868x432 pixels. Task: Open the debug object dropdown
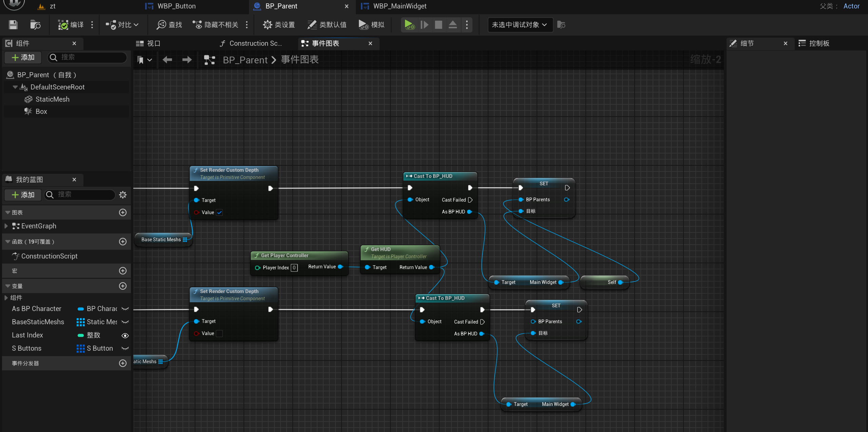(x=520, y=25)
